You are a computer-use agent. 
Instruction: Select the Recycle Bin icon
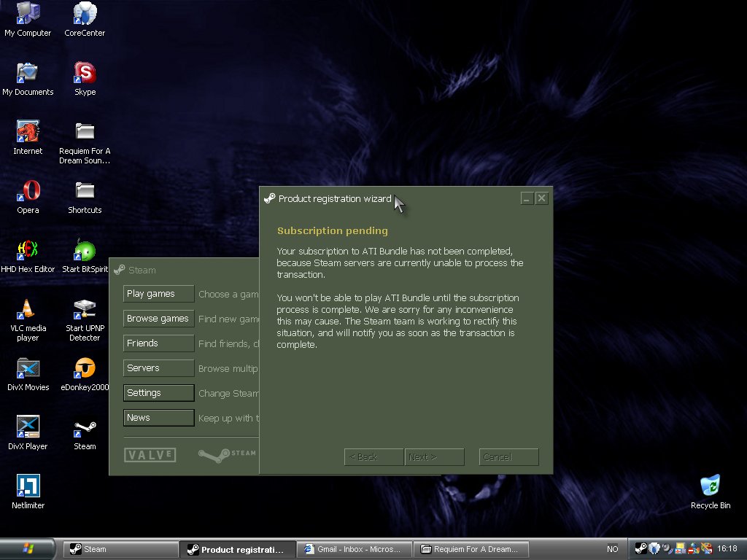(x=711, y=492)
